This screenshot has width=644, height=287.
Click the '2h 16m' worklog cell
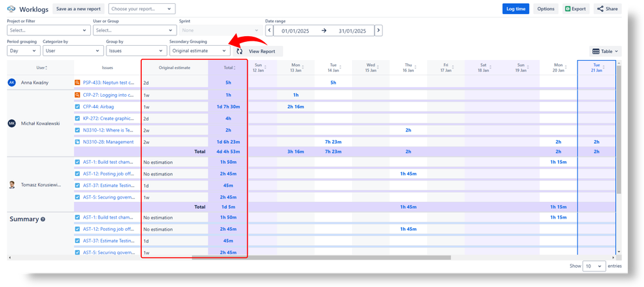pyautogui.click(x=296, y=106)
